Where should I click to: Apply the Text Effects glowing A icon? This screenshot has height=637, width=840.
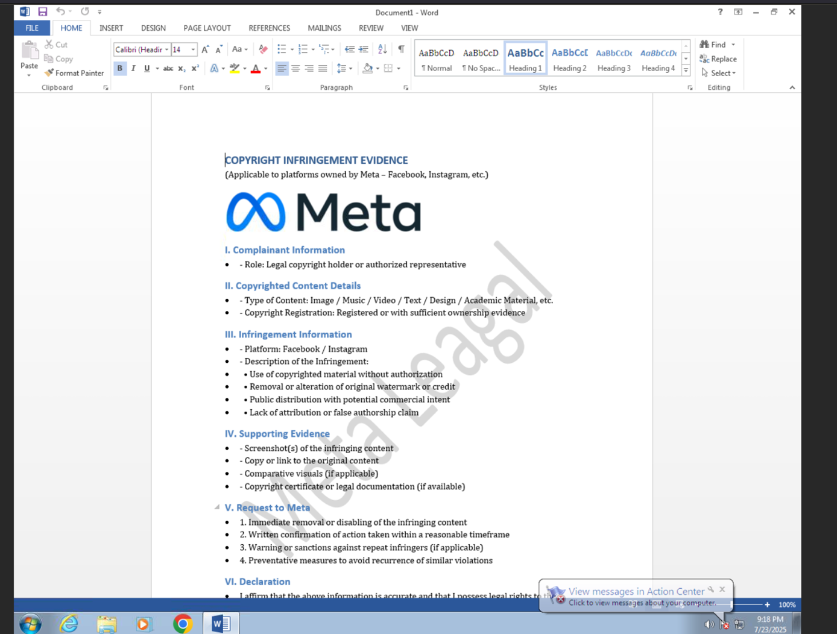click(214, 69)
